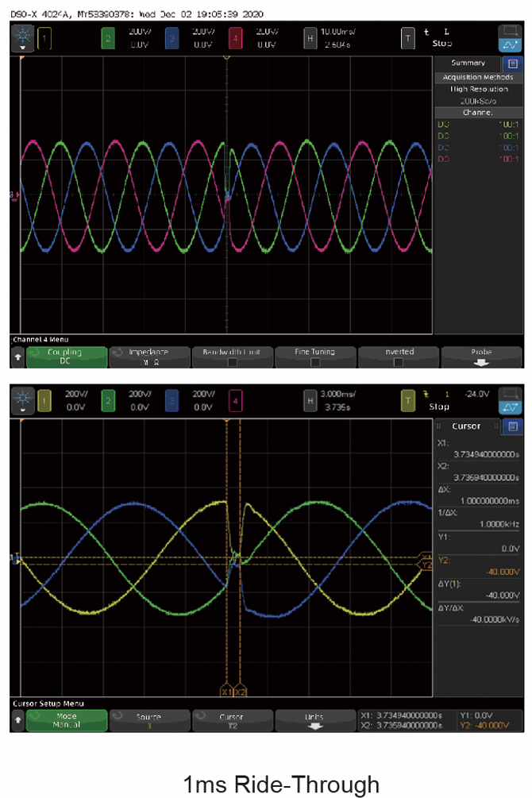Select the Mode Manual softkey

pos(67,720)
